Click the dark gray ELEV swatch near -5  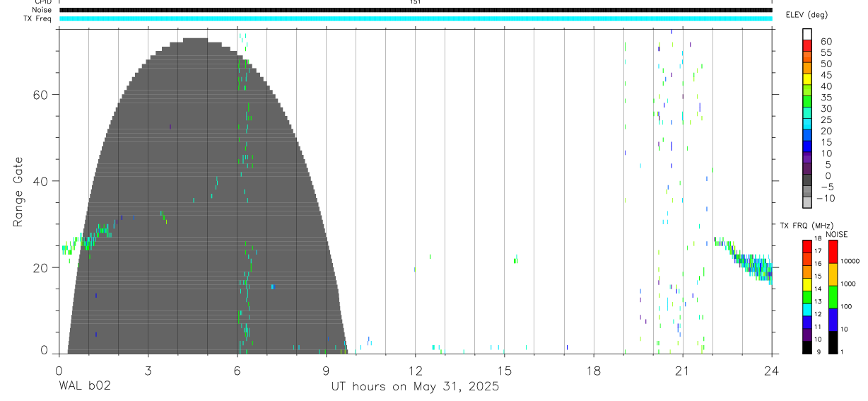click(807, 180)
